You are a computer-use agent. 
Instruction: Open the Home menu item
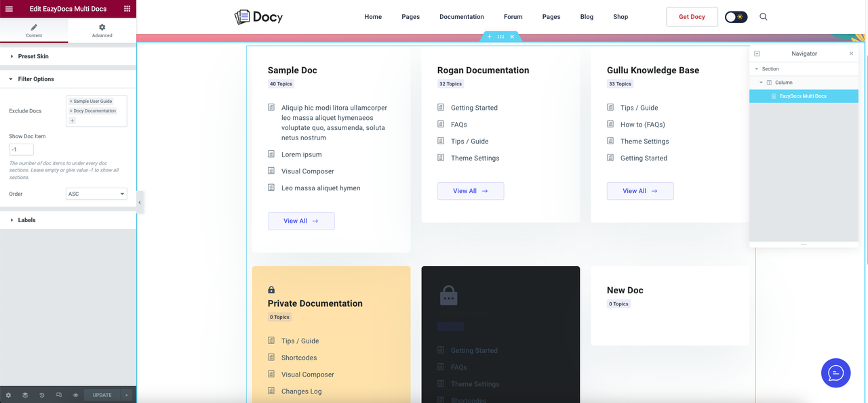pyautogui.click(x=373, y=17)
